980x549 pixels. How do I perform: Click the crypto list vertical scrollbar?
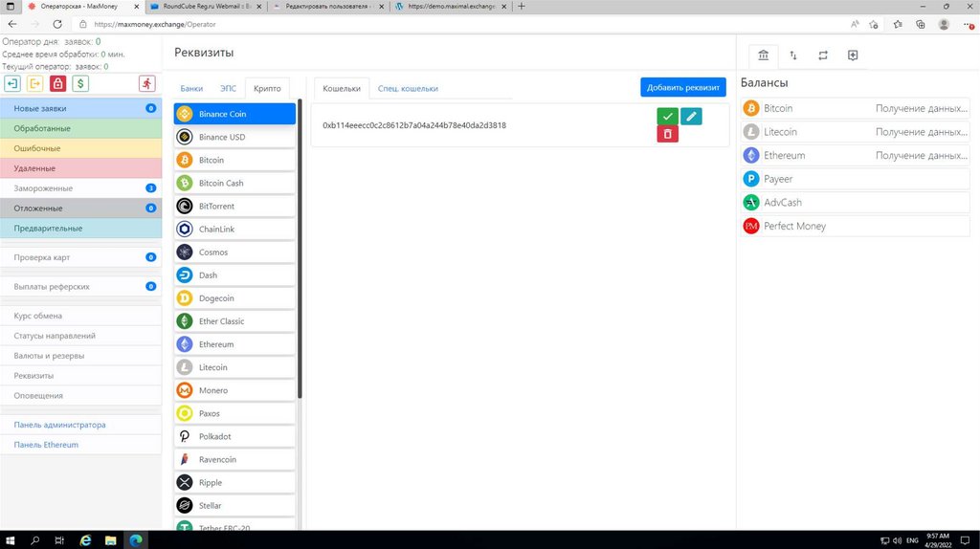(300, 250)
